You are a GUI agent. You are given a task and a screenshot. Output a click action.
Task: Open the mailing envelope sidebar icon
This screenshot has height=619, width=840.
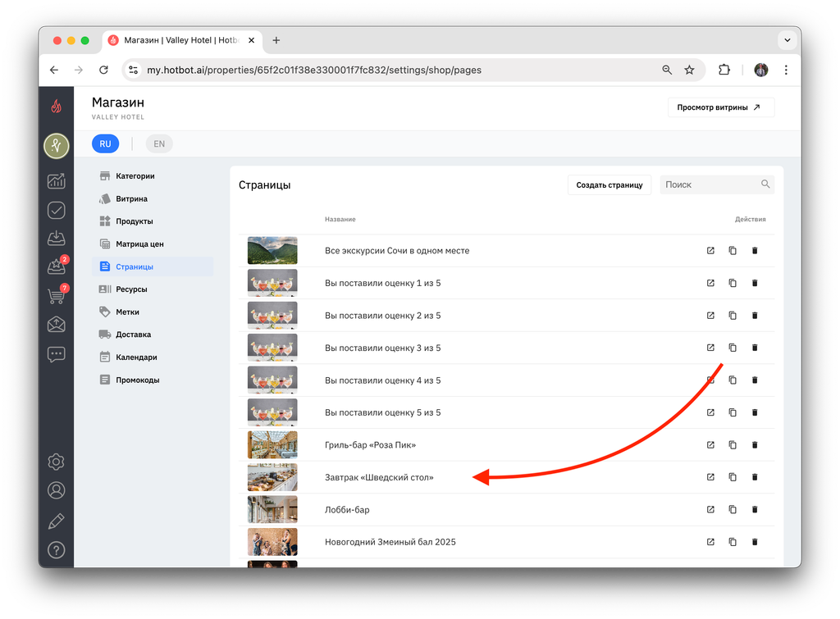(x=57, y=324)
